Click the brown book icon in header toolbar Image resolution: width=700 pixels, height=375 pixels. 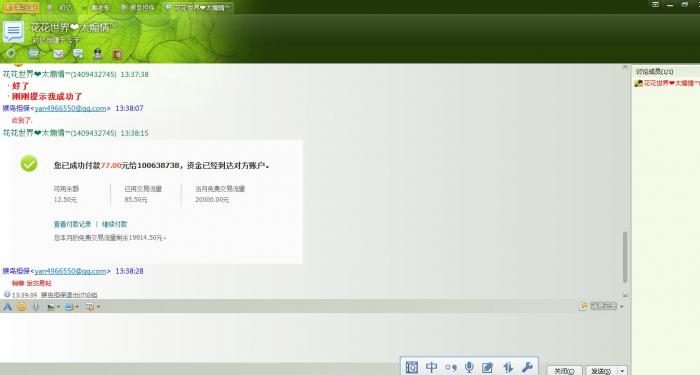pyautogui.click(x=117, y=54)
